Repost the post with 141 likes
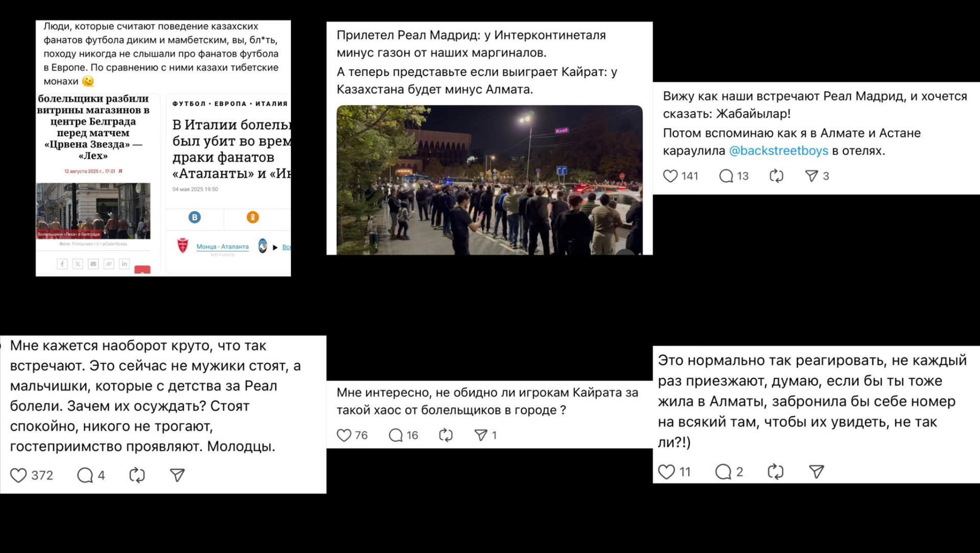This screenshot has height=553, width=980. click(x=776, y=176)
